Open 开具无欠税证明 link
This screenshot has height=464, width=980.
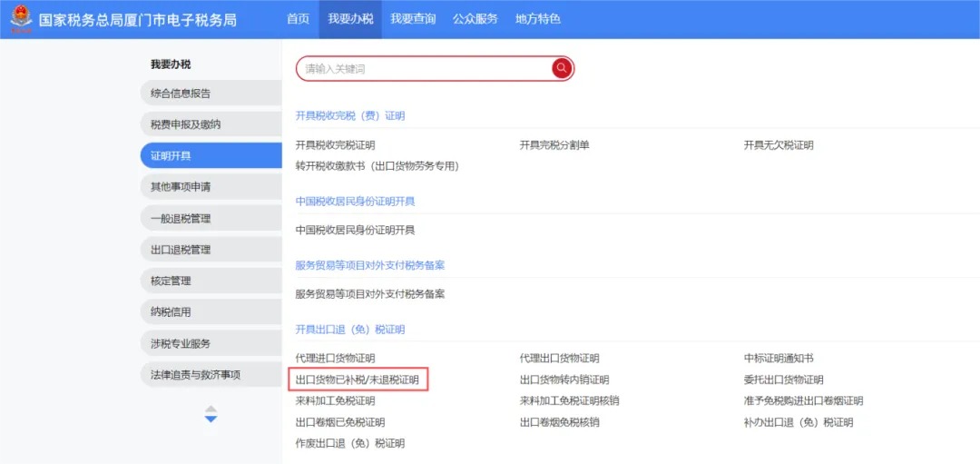779,145
